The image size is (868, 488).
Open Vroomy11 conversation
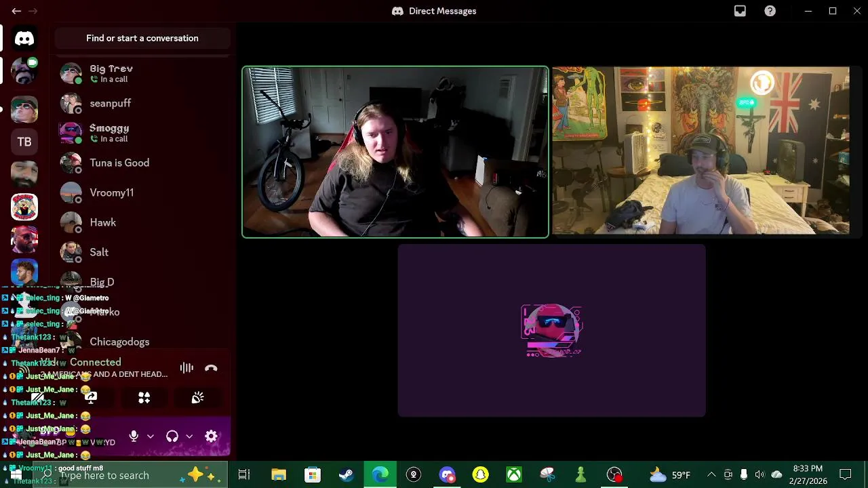[142, 192]
